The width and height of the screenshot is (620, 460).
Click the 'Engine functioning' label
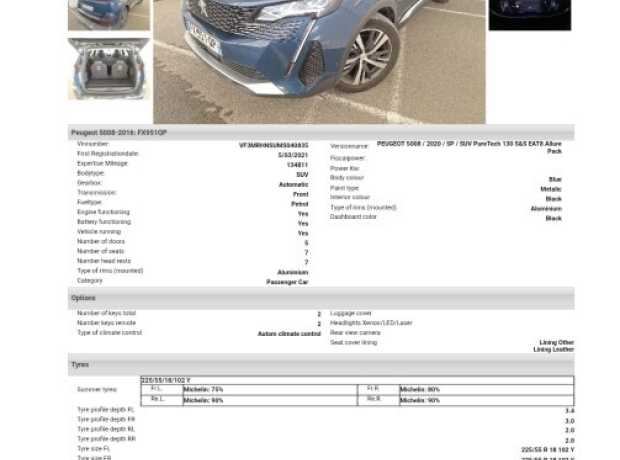pos(103,212)
